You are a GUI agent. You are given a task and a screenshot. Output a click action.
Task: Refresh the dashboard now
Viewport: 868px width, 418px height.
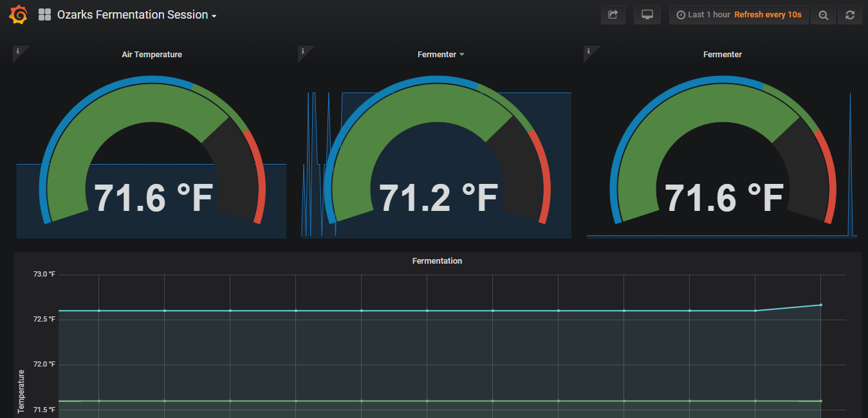[x=850, y=15]
